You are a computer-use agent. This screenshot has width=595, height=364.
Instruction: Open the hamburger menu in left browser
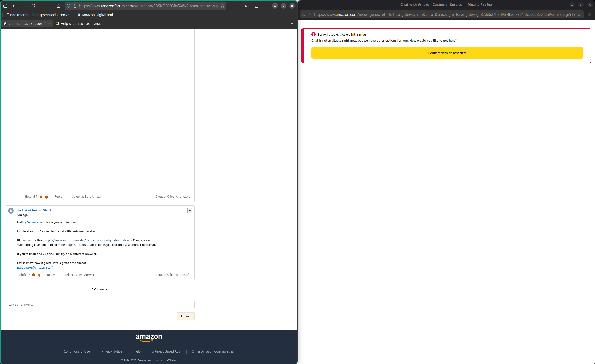266,6
